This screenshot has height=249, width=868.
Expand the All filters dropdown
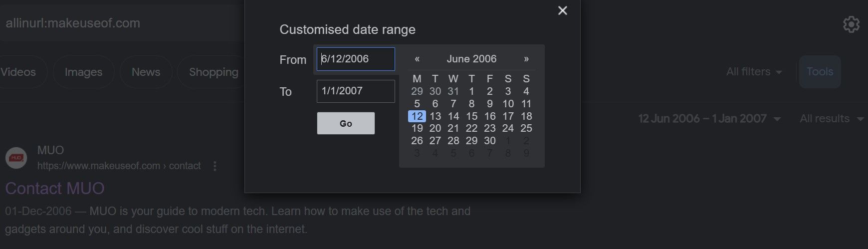[x=754, y=72]
